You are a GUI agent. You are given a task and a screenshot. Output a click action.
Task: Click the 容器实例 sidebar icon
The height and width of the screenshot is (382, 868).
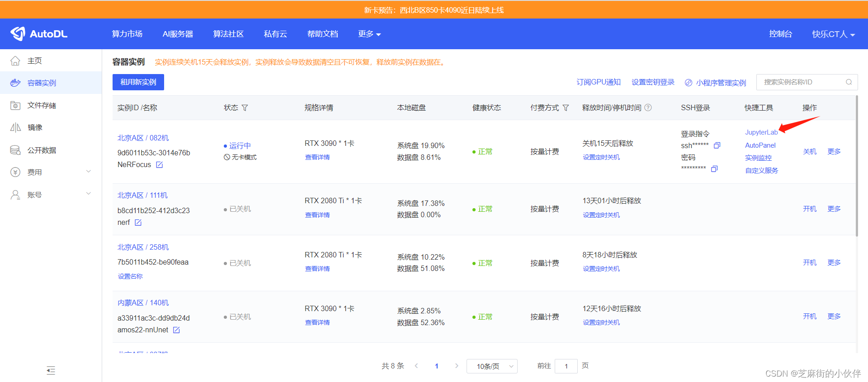[x=15, y=83]
